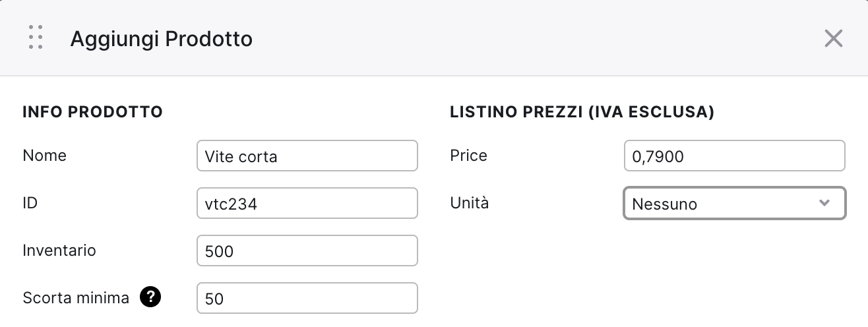Click the drag handle dots beside the title
The height and width of the screenshot is (327, 868).
click(x=36, y=38)
